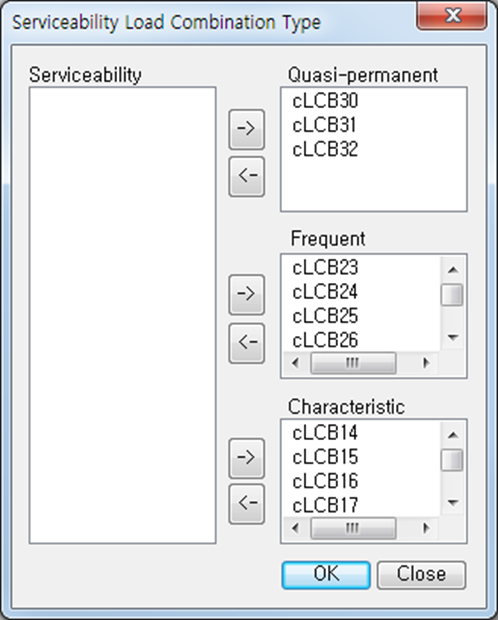Viewport: 498px width, 620px height.
Task: Remove from Characteristic with left arrow
Action: 246,504
